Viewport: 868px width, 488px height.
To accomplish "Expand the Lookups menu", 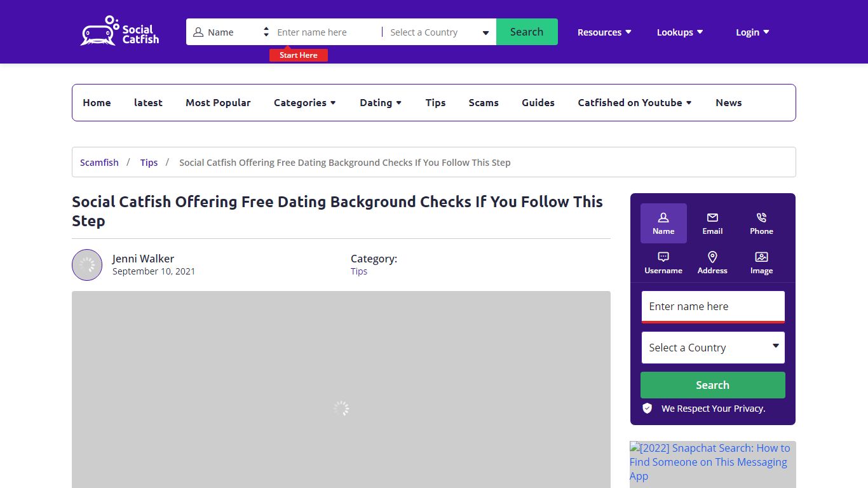I will click(x=680, y=32).
